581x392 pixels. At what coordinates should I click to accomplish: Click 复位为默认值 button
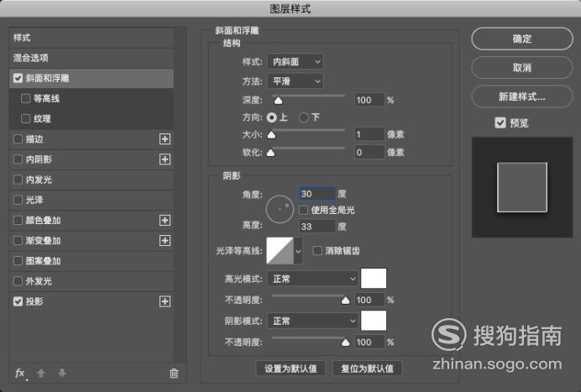point(367,368)
